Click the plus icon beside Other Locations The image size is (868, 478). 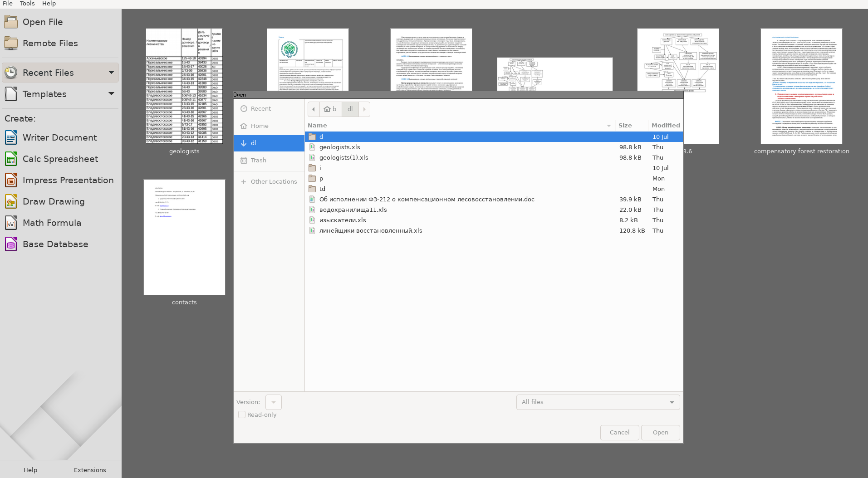coord(244,182)
